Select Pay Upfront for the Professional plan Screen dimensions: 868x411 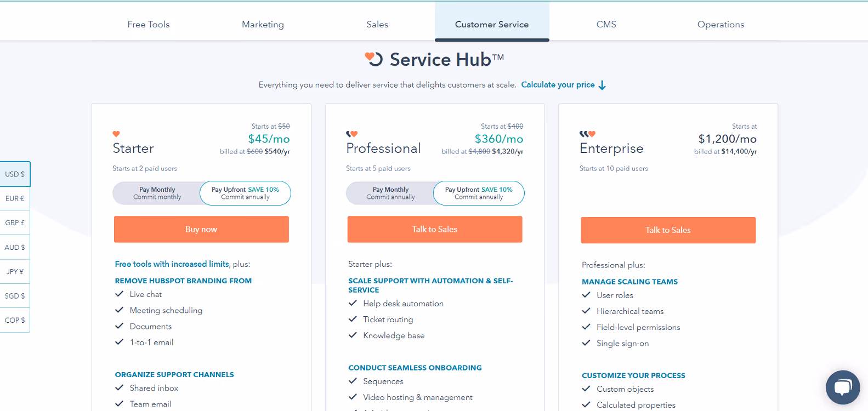[479, 193]
